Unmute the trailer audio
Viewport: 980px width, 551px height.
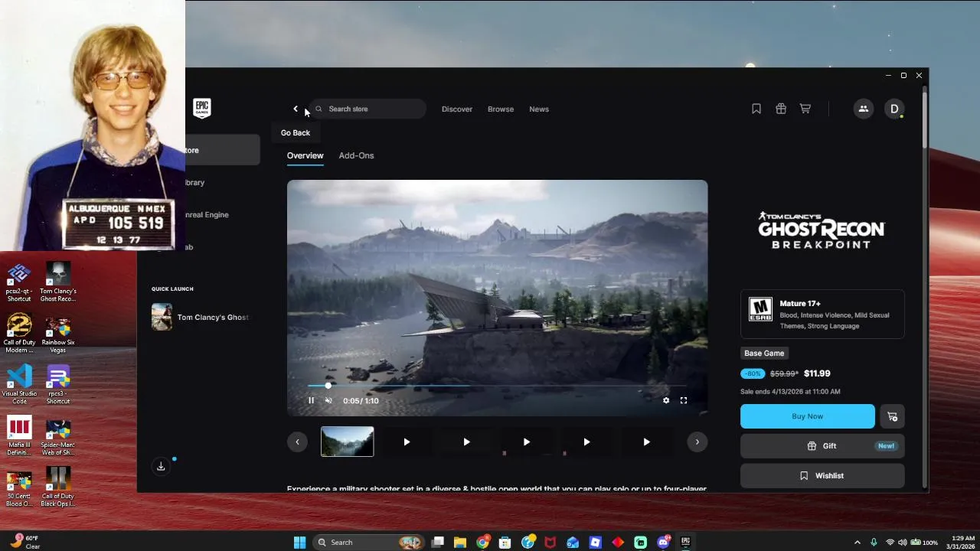click(328, 400)
